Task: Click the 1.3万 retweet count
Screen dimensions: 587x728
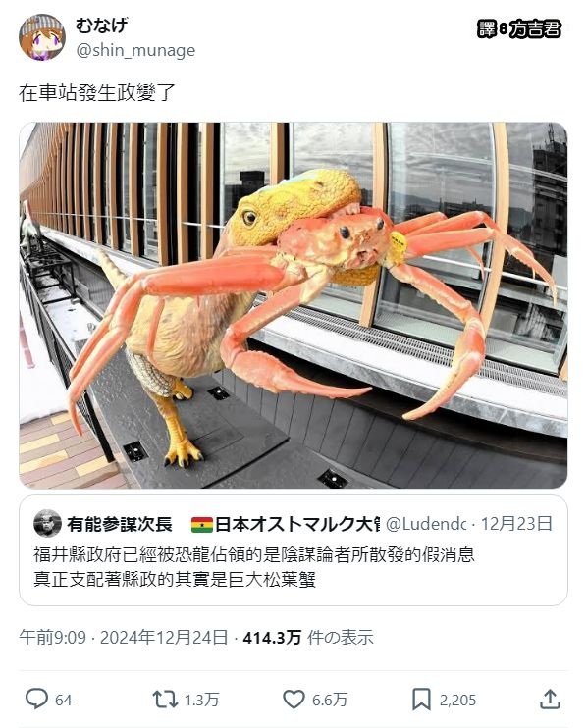Action: tap(201, 700)
